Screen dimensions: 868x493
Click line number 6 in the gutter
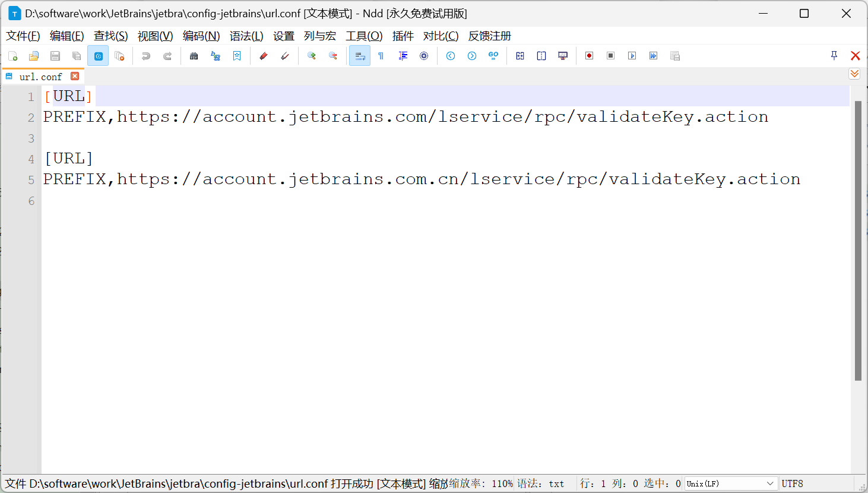(x=31, y=201)
